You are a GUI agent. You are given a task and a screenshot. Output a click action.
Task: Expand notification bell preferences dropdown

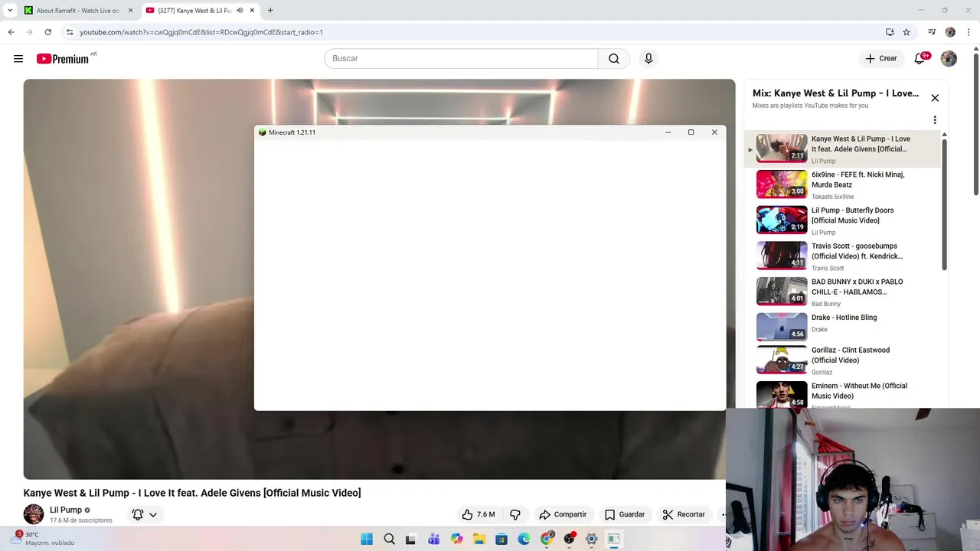(153, 515)
